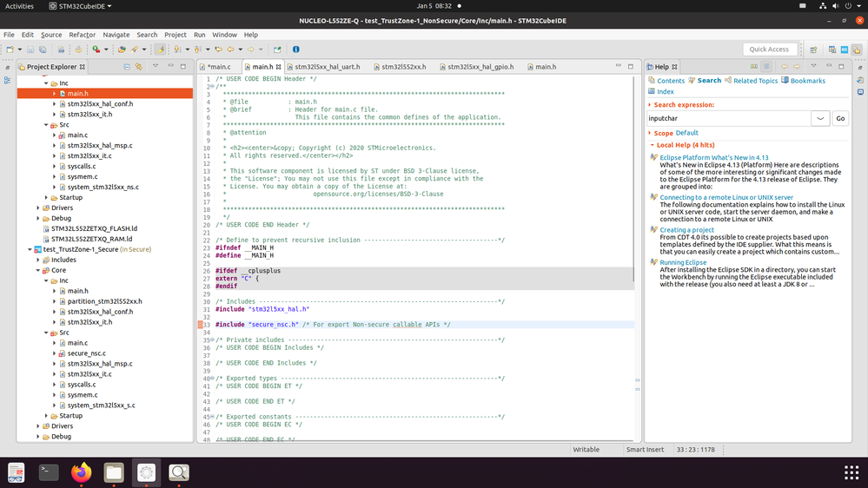
Task: Open the Contents link in Help
Action: tap(671, 81)
